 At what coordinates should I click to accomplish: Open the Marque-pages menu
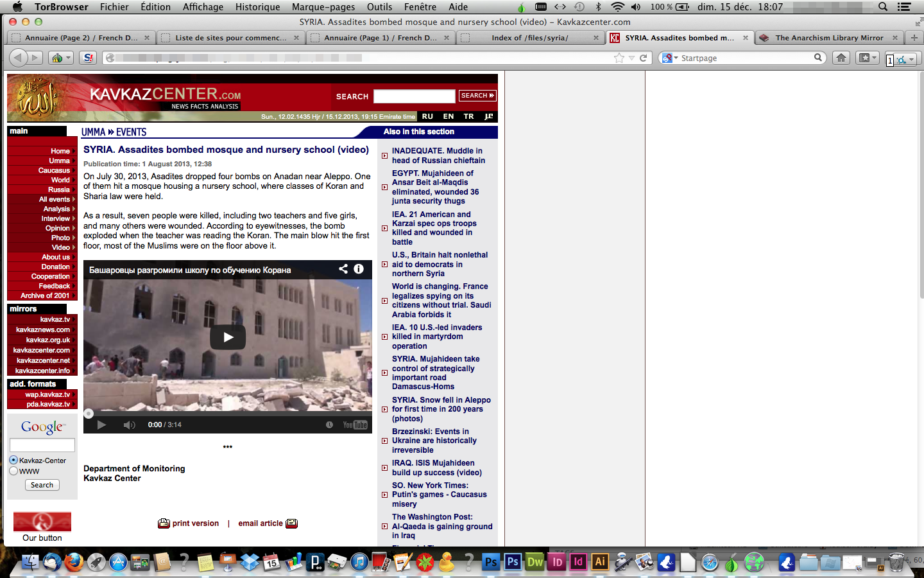[x=323, y=7]
